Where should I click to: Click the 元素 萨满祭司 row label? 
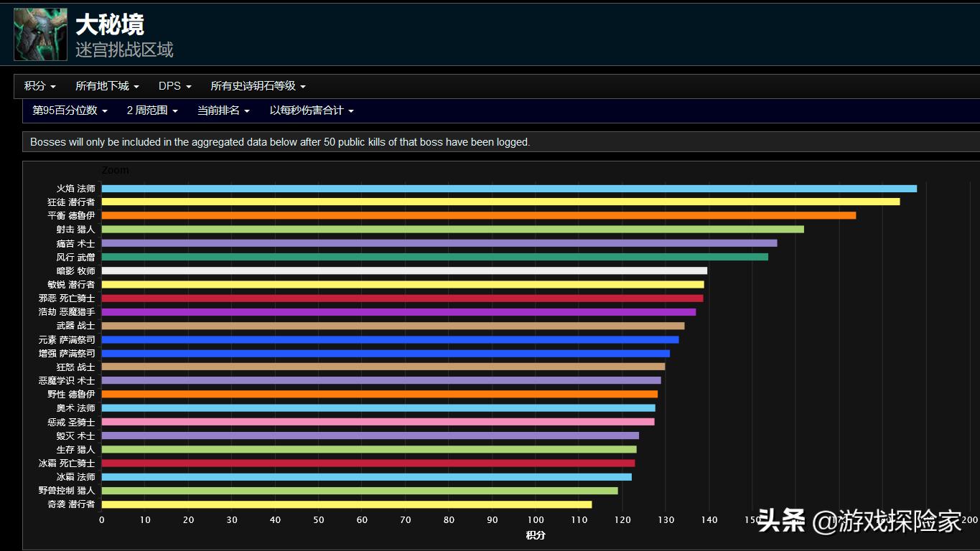(67, 340)
